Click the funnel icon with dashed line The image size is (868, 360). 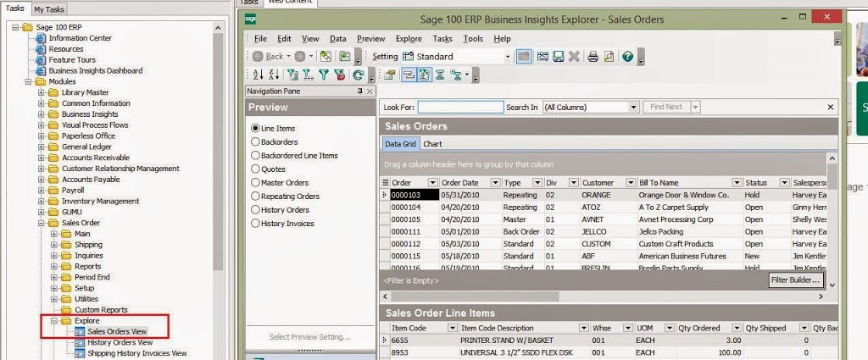tap(308, 75)
